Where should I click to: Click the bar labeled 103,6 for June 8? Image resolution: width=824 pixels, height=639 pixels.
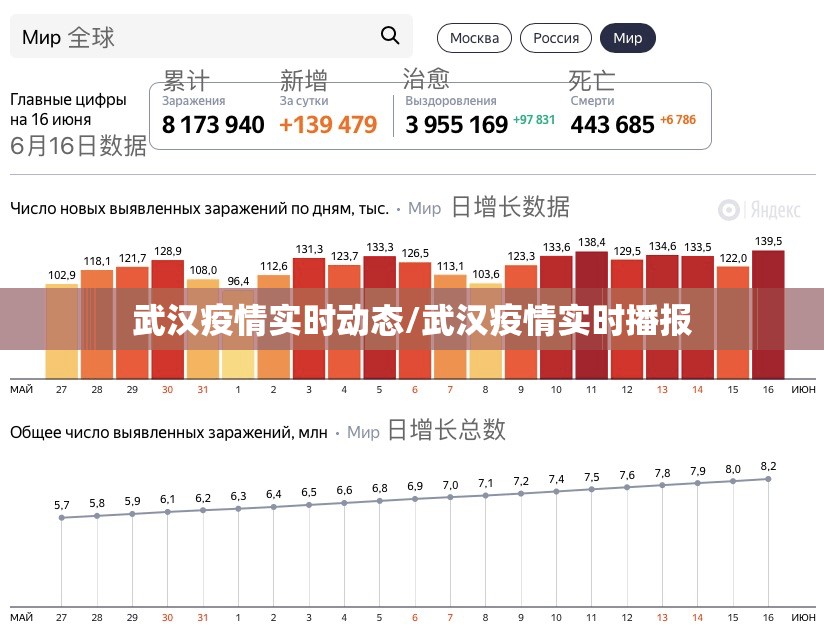coord(486,331)
